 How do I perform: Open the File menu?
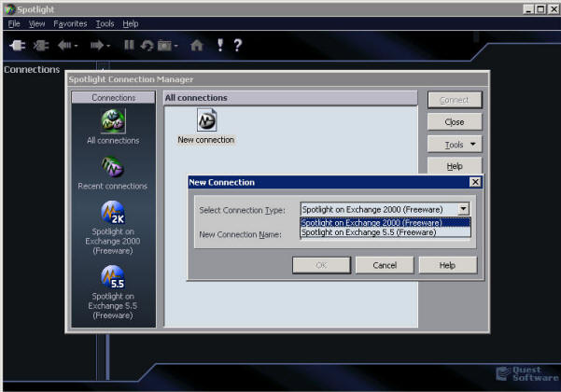pyautogui.click(x=14, y=24)
